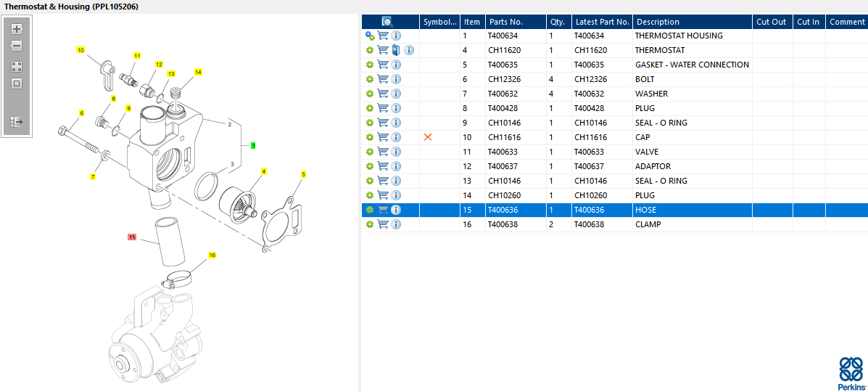Viewport: 868px width, 392px height.
Task: Add CAP CH11616 to cart
Action: coord(383,137)
